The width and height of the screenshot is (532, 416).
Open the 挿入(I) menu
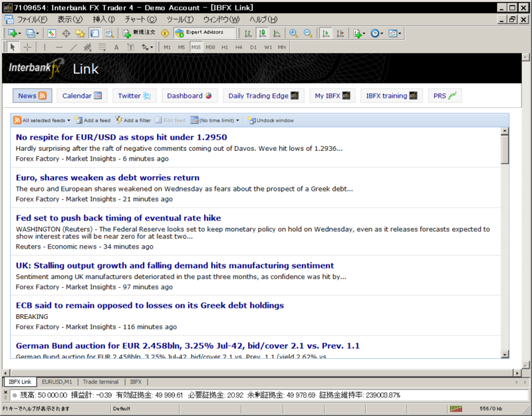[104, 19]
